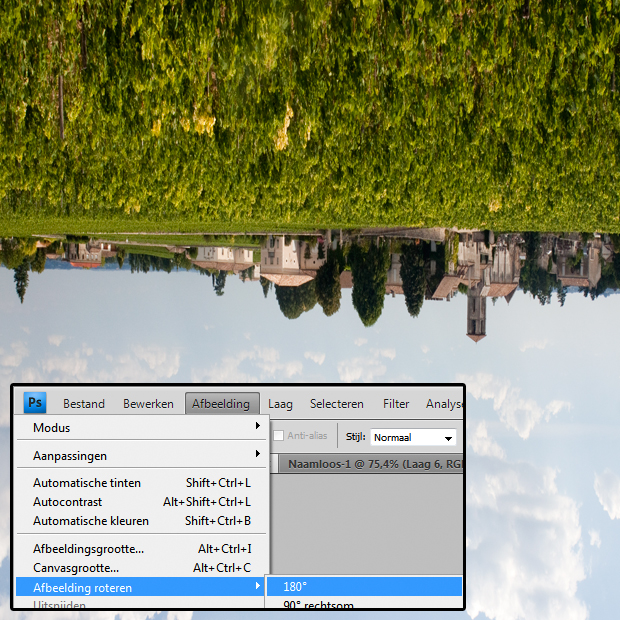Expand the Modus submenu

(143, 427)
